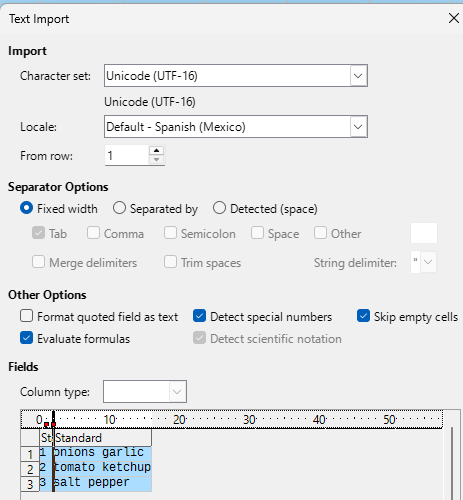Click the From row input field
Image resolution: width=463 pixels, height=500 pixels.
coord(127,155)
